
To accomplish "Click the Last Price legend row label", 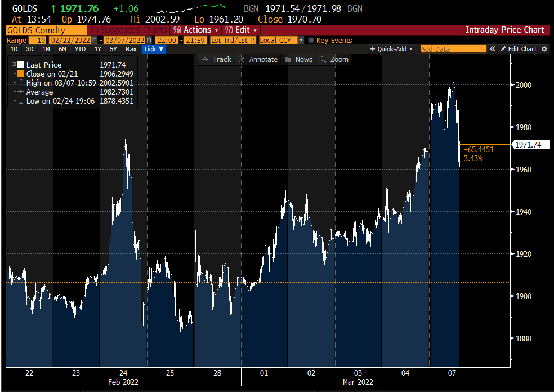I will point(44,65).
